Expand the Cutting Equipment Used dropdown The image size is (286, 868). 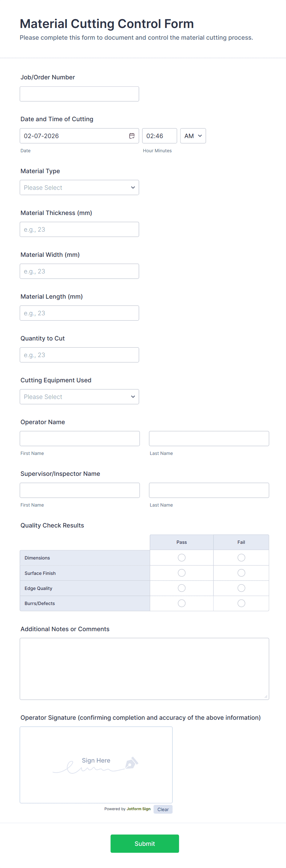tap(79, 396)
